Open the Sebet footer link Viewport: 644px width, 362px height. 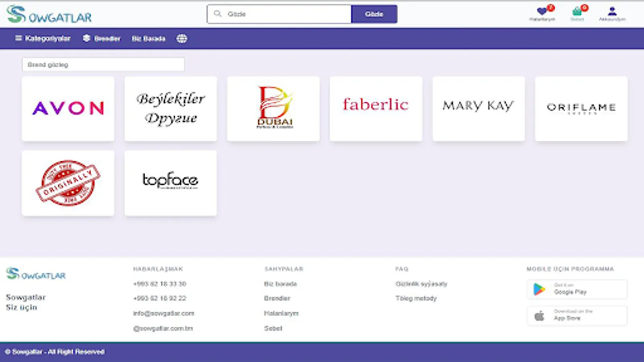[273, 328]
